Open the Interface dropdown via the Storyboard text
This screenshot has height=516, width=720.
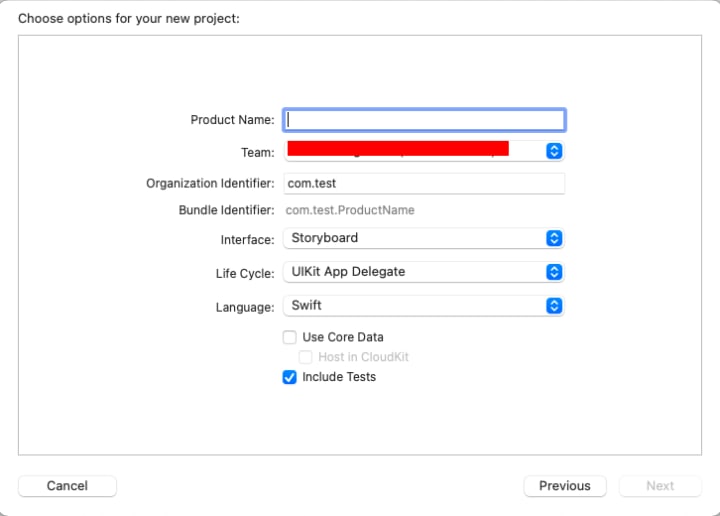324,238
